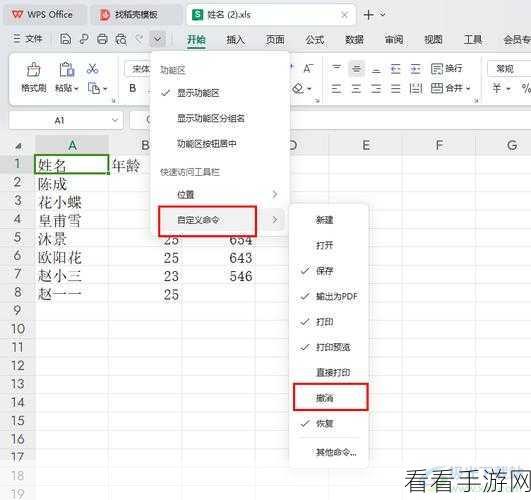Click the left align icon
Image resolution: width=531 pixels, height=500 pixels.
tap(337, 89)
